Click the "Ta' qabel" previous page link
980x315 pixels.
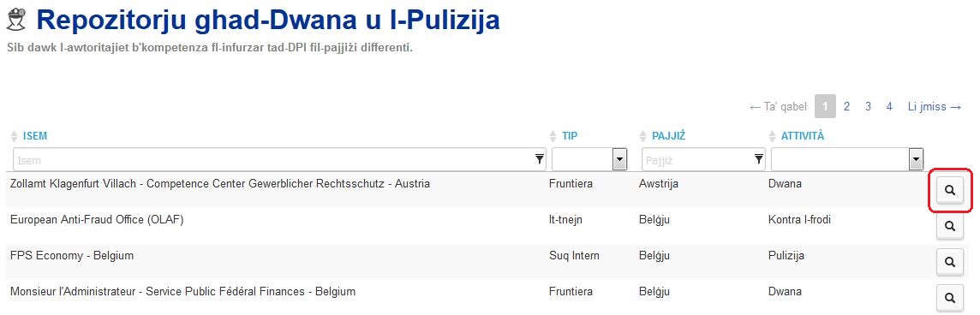[778, 107]
